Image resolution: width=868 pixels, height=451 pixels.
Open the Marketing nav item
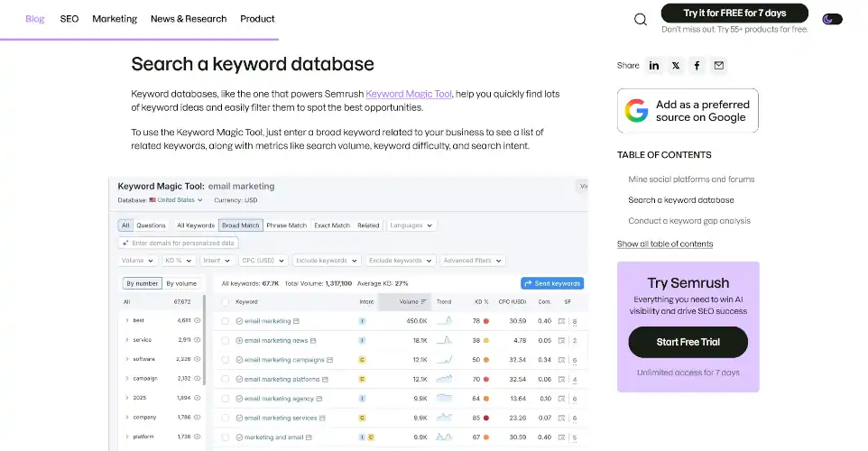(115, 19)
